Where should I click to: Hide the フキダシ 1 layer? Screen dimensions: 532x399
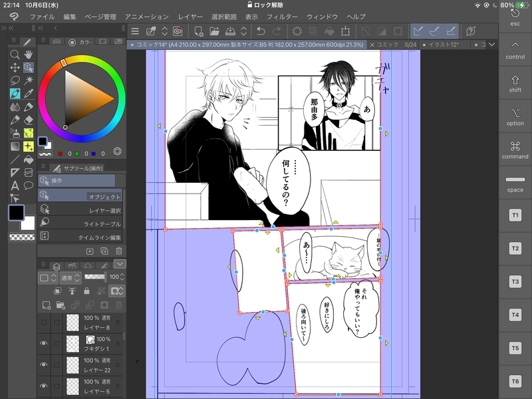click(x=44, y=343)
